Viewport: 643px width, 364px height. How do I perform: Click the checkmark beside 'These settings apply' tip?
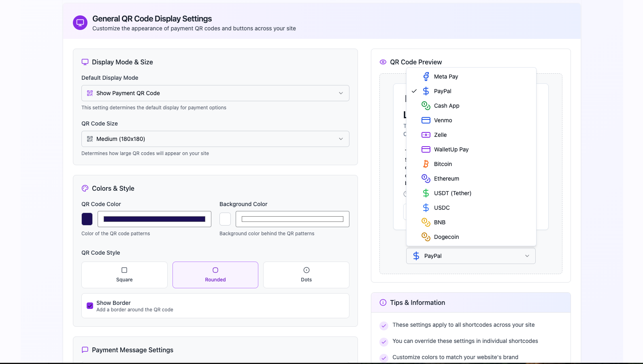tap(384, 326)
